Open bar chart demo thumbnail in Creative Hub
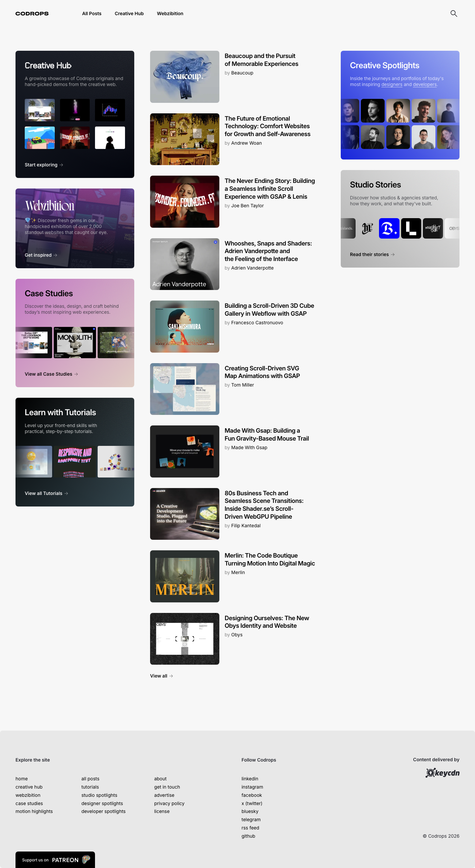The width and height of the screenshot is (475, 868). [x=110, y=110]
